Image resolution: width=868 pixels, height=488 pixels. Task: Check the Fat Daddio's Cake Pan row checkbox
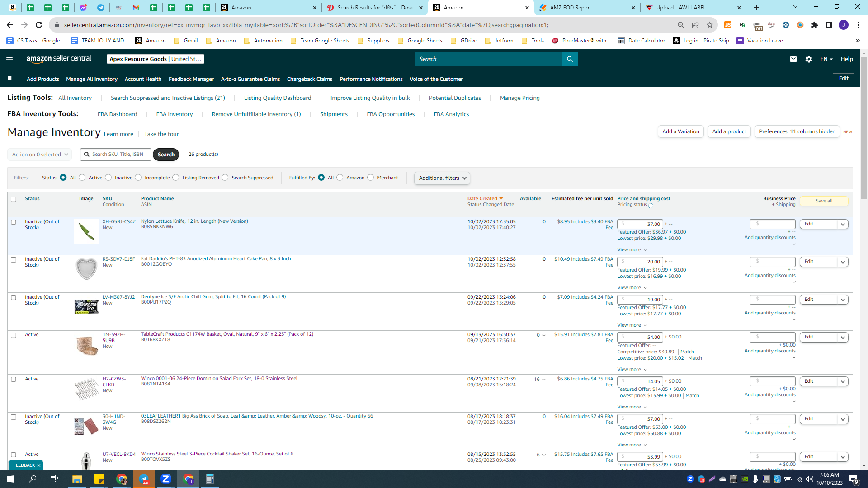click(x=14, y=260)
